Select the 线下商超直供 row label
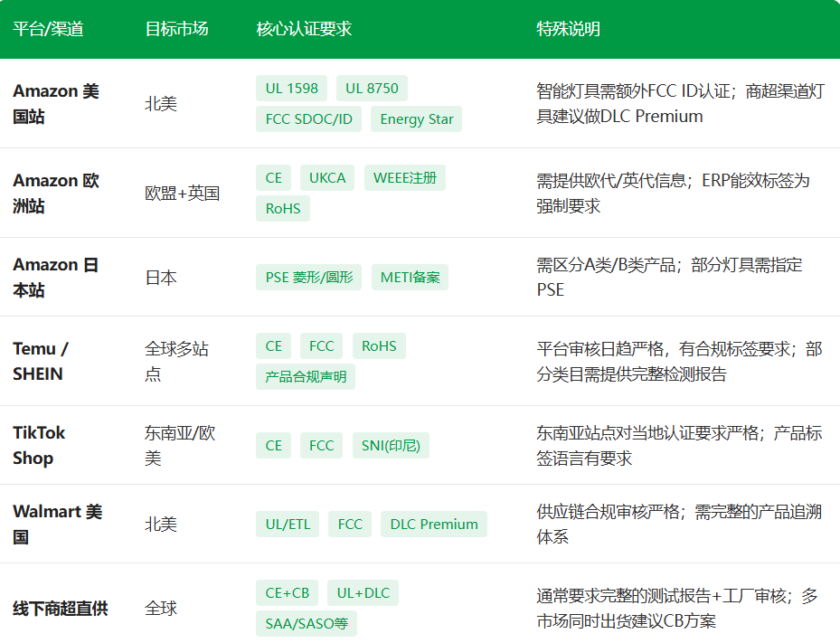 61,609
